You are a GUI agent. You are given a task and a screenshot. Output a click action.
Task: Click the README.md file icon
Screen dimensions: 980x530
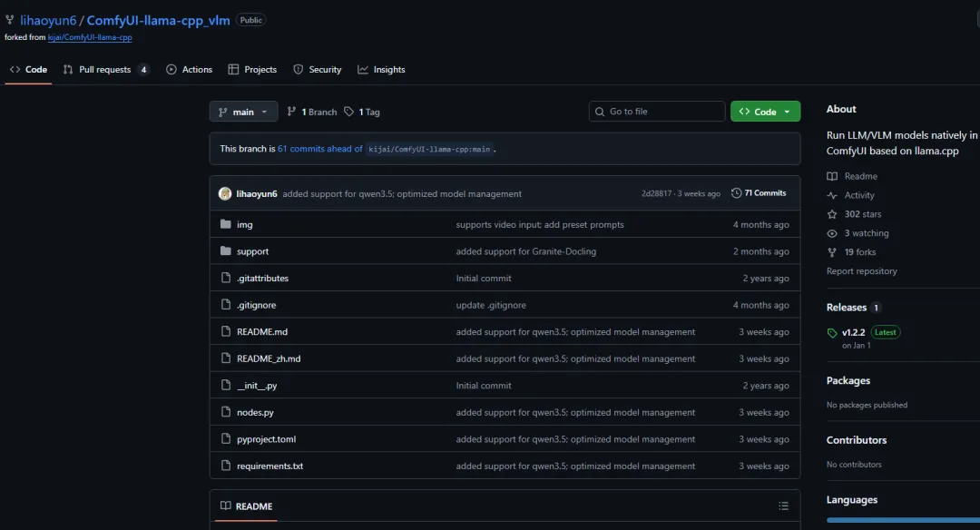[x=226, y=332]
